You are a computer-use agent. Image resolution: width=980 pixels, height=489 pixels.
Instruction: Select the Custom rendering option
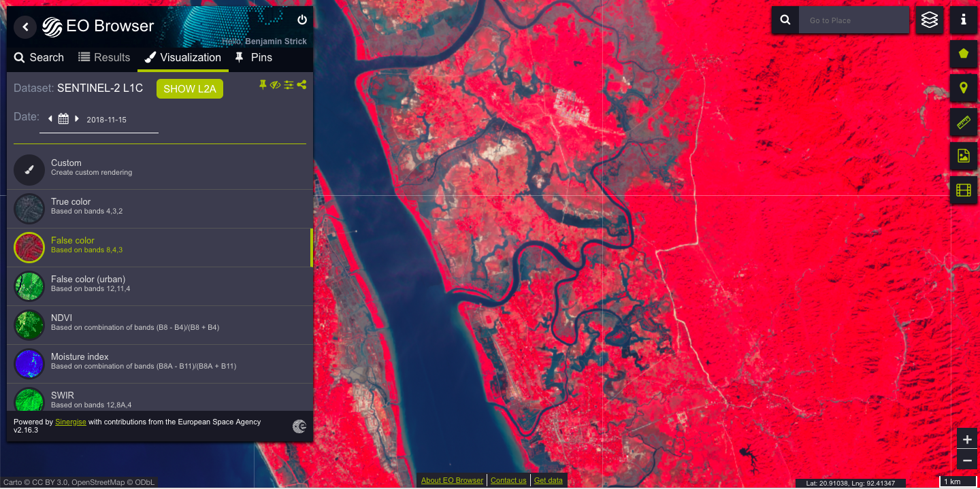(160, 170)
